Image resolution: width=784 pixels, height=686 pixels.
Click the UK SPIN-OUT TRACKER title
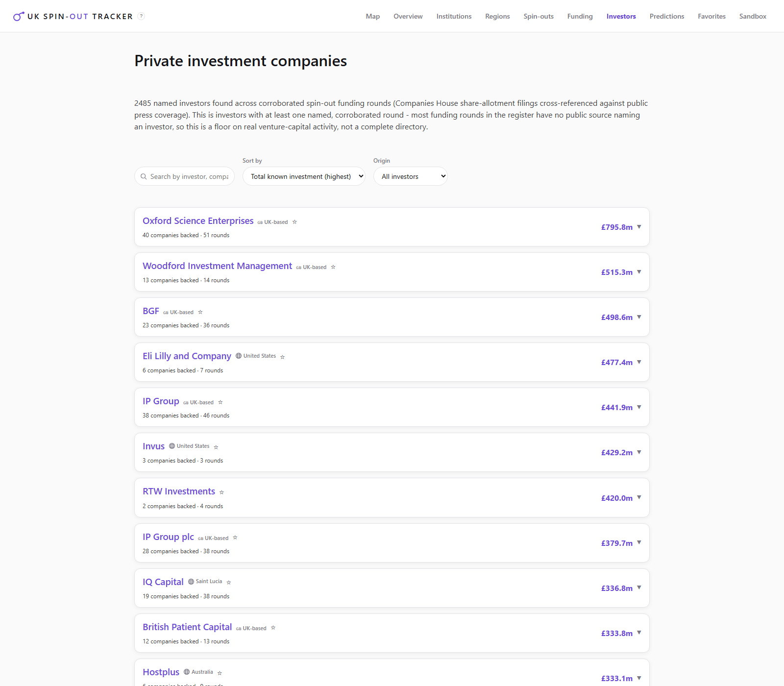click(80, 17)
